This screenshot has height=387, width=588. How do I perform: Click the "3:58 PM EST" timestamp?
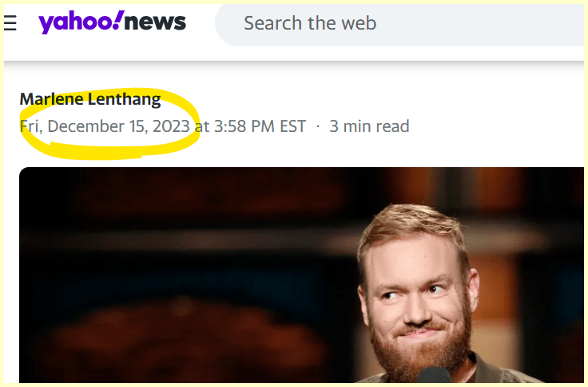260,126
